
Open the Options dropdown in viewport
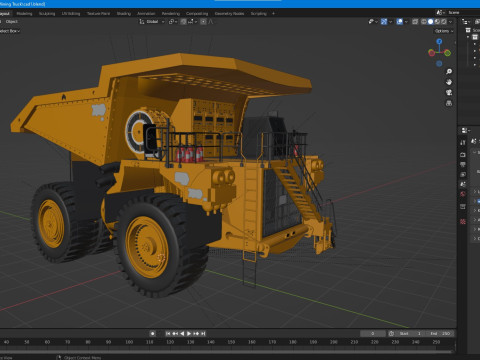tap(444, 31)
